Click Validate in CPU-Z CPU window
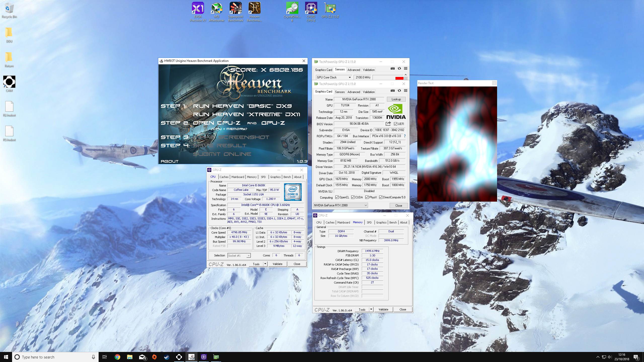Viewport: 644px width, 362px height. click(x=277, y=264)
